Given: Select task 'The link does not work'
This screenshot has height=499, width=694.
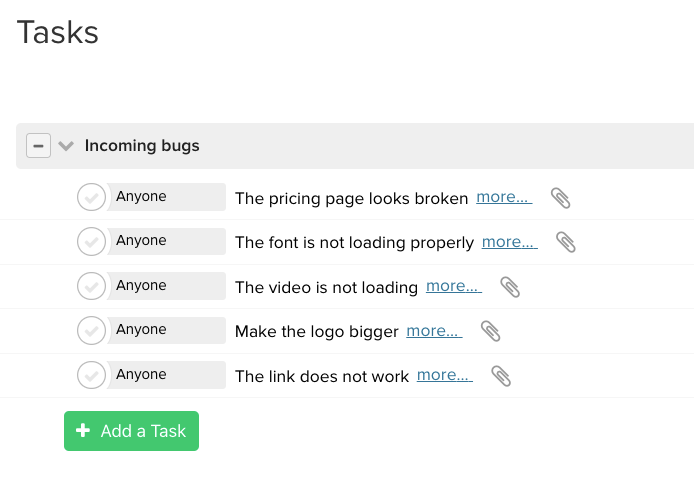Looking at the screenshot, I should [x=322, y=376].
